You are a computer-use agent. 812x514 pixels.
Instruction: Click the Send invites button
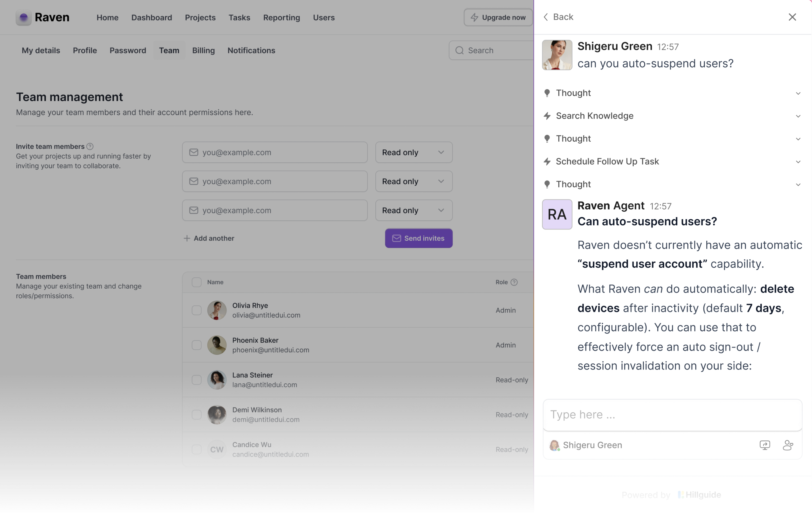tap(419, 238)
